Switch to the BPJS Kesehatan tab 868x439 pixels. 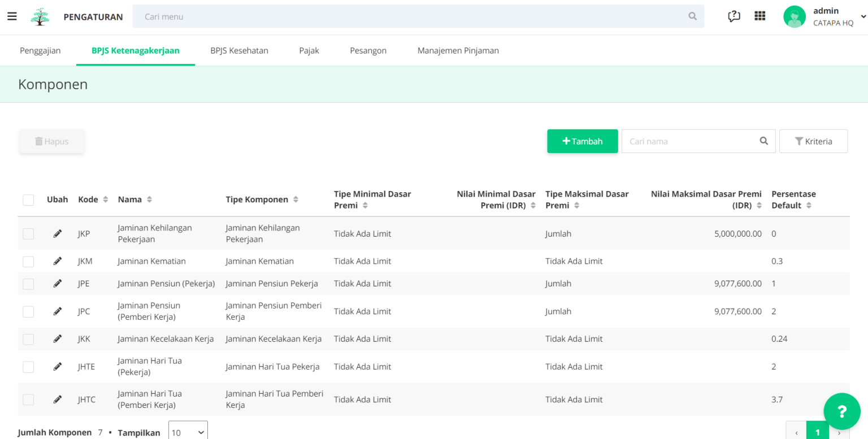[x=239, y=50]
